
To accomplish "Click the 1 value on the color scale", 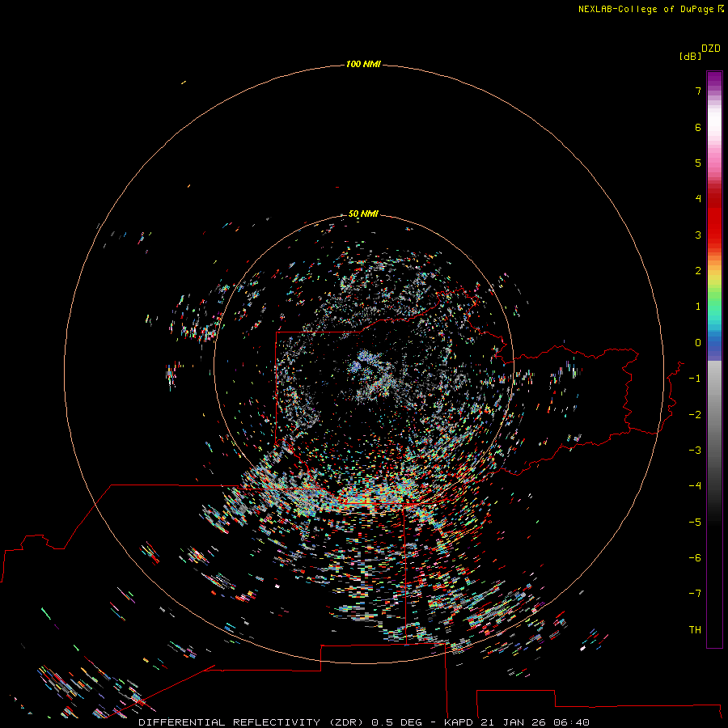I will (x=698, y=307).
